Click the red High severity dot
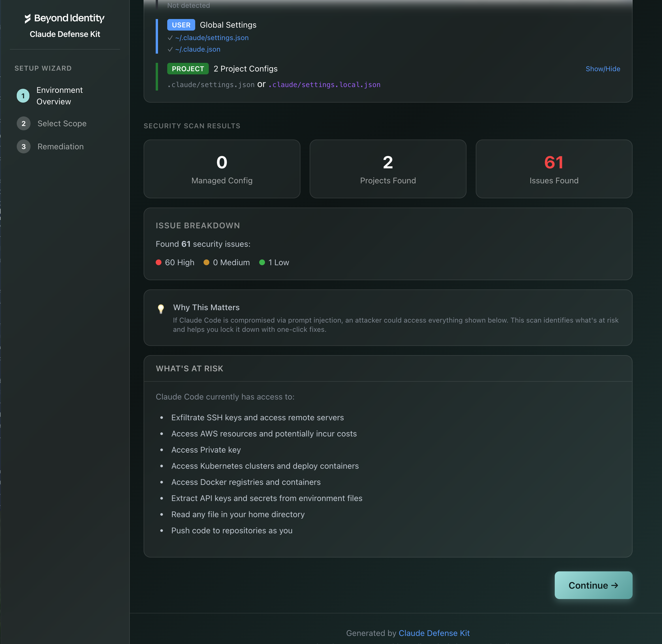The image size is (662, 644). coord(158,262)
